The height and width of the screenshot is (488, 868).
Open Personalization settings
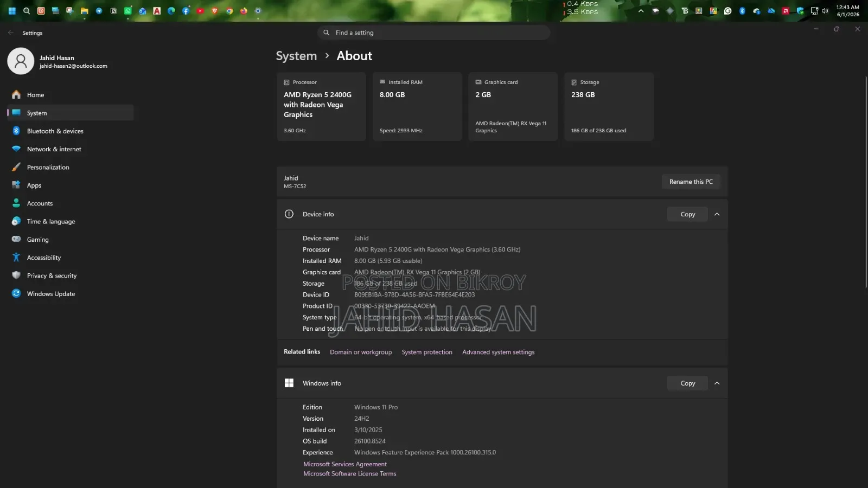click(x=71, y=167)
